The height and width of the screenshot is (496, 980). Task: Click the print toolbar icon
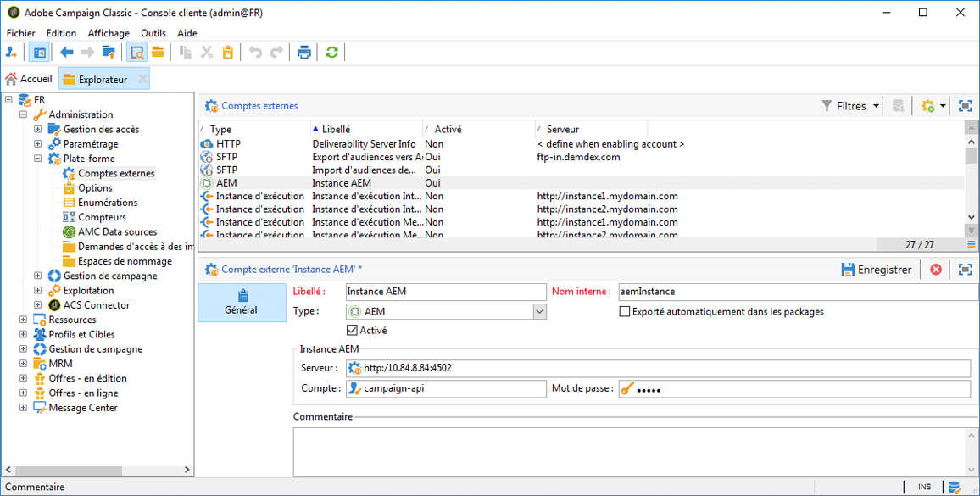304,53
